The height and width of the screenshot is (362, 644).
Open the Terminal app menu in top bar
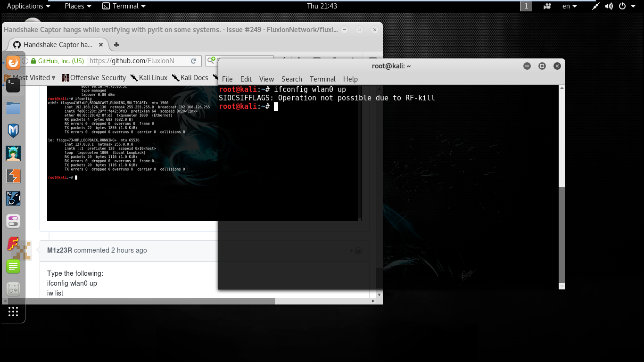[x=124, y=6]
